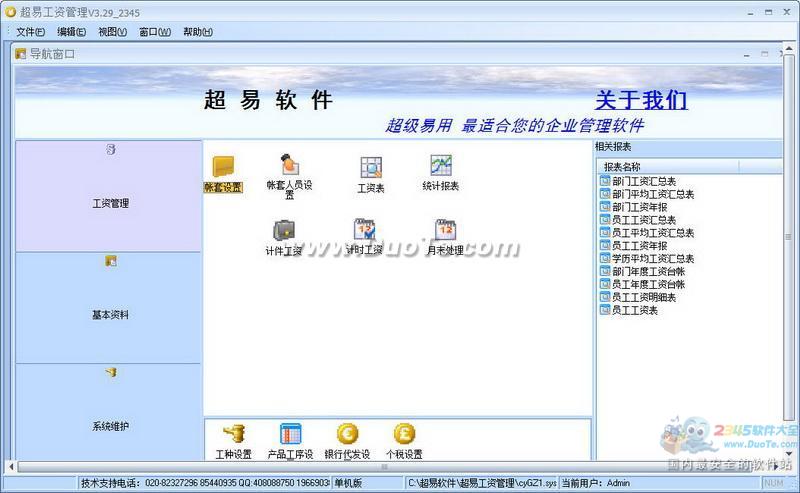The width and height of the screenshot is (800, 493).
Task: Open report 员工平均工资汇总表
Action: coord(647,233)
